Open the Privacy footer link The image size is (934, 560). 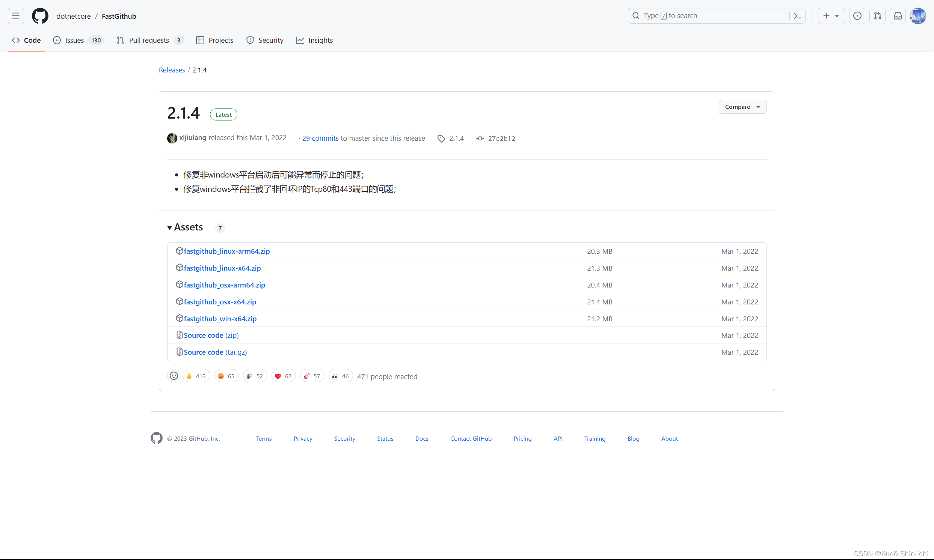[x=303, y=439]
